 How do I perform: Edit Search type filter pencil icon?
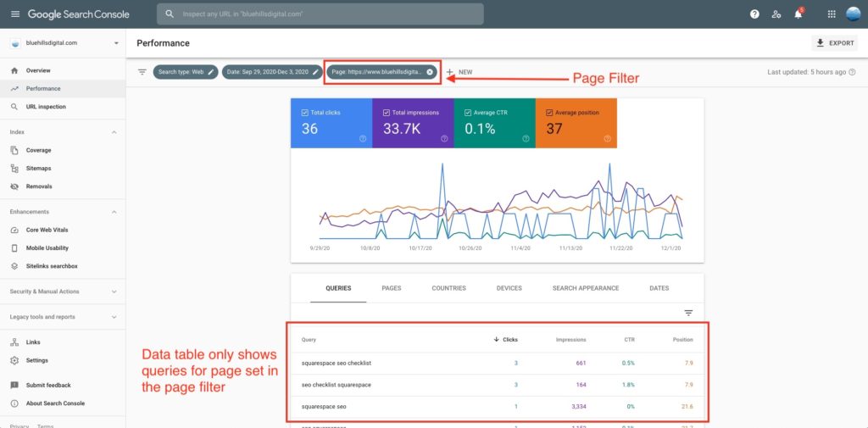coord(211,72)
